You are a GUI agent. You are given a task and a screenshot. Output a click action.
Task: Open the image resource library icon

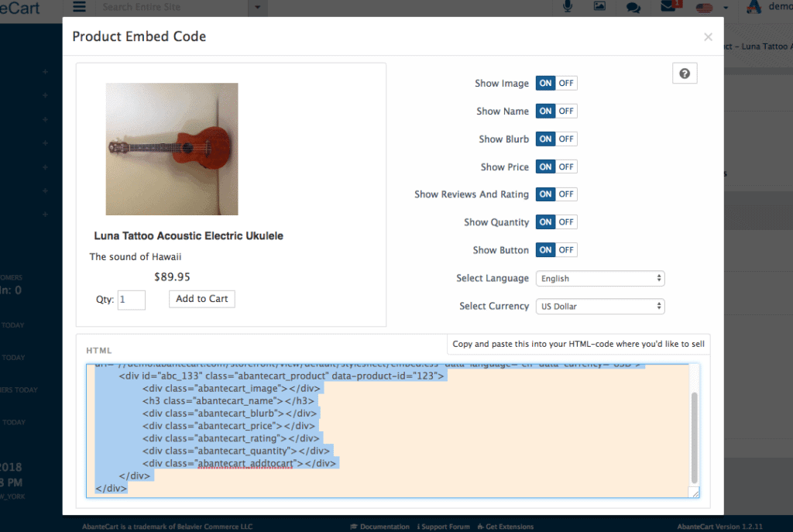599,6
